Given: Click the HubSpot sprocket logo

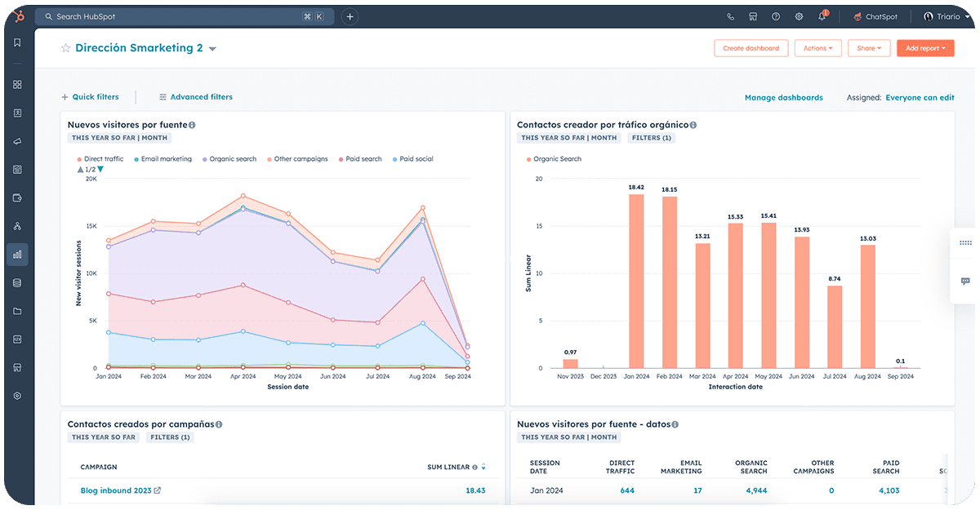Looking at the screenshot, I should point(17,16).
